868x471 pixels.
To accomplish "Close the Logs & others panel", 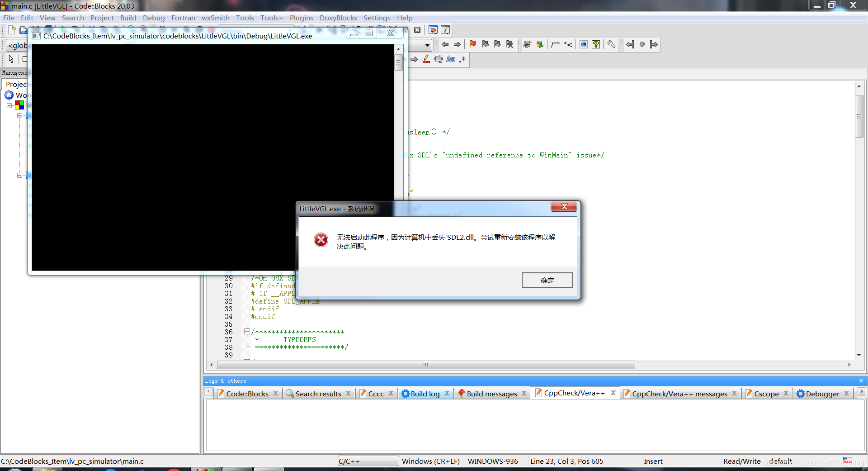I will click(861, 381).
